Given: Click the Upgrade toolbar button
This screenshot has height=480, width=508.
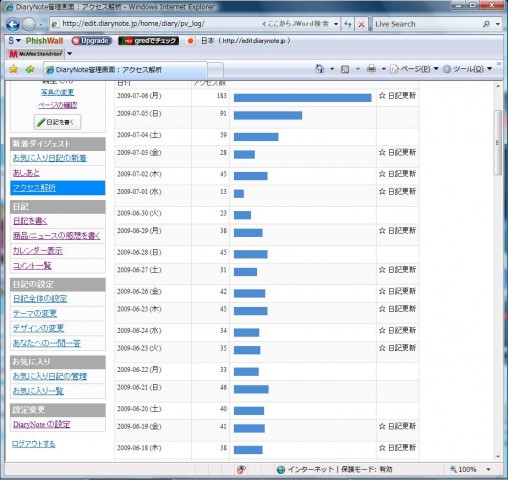Looking at the screenshot, I should 91,41.
